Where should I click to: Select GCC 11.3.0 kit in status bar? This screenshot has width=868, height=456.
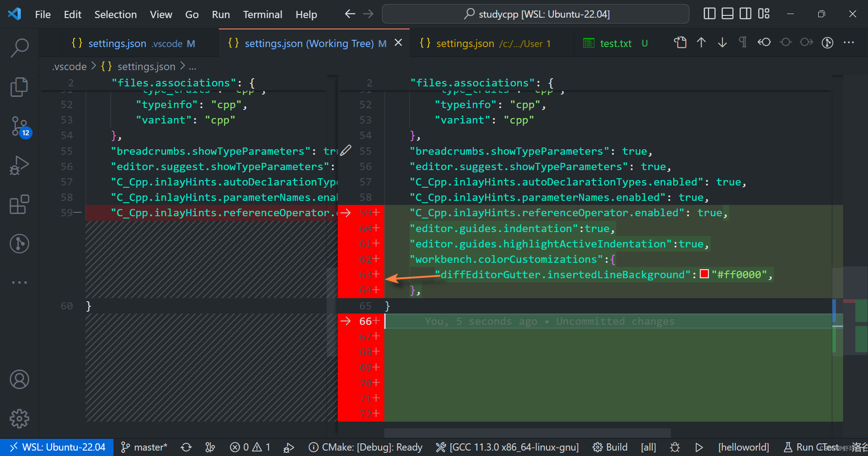[507, 447]
